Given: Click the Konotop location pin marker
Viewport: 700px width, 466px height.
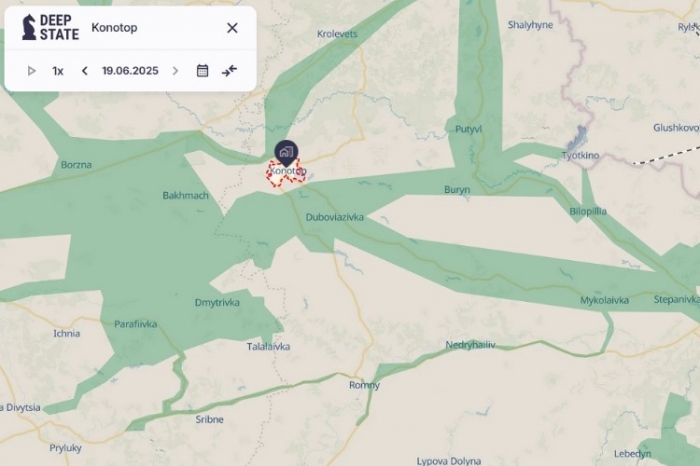Looking at the screenshot, I should click(286, 153).
